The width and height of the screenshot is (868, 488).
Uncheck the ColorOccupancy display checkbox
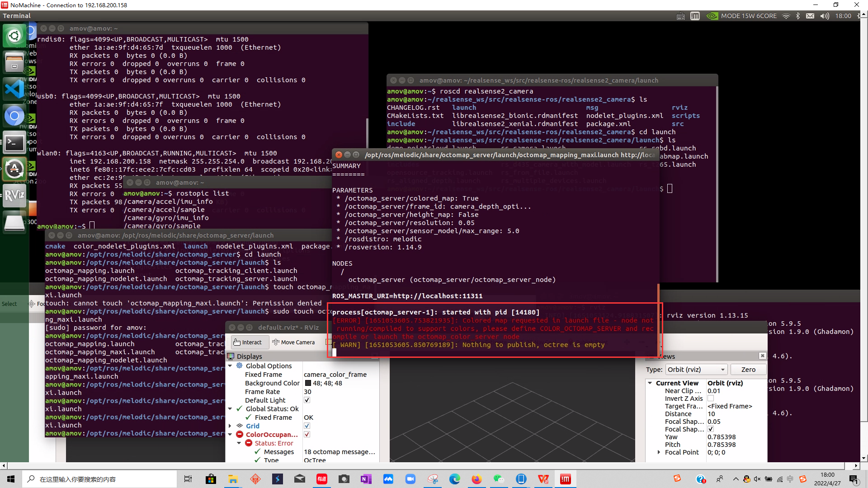click(307, 435)
